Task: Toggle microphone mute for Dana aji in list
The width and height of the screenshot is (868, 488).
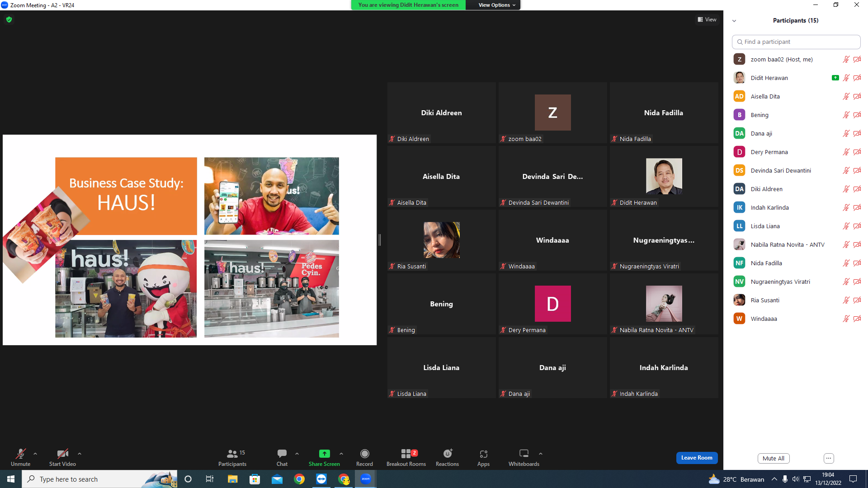Action: [x=846, y=133]
